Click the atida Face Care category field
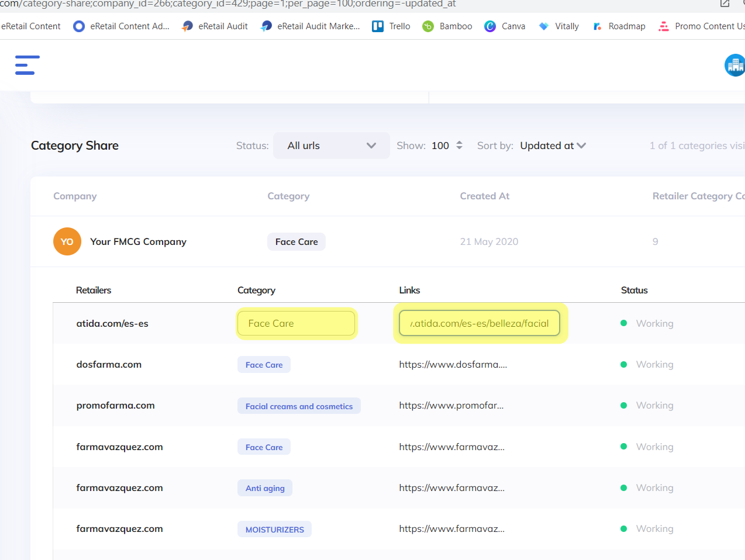 click(x=296, y=323)
